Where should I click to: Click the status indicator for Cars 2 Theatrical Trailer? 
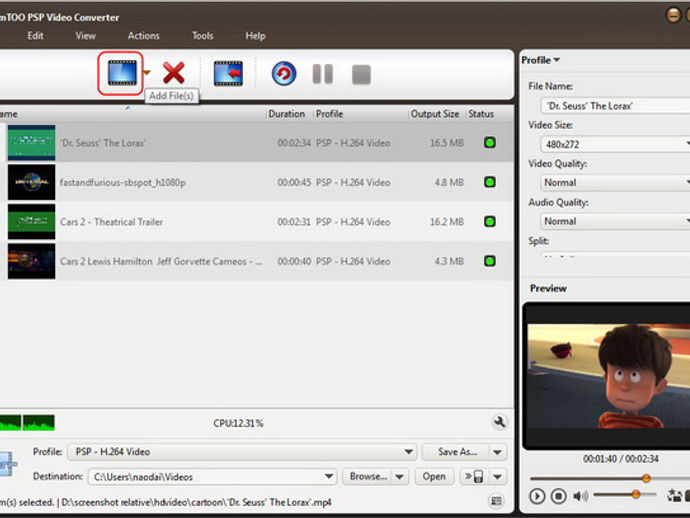pyautogui.click(x=490, y=221)
